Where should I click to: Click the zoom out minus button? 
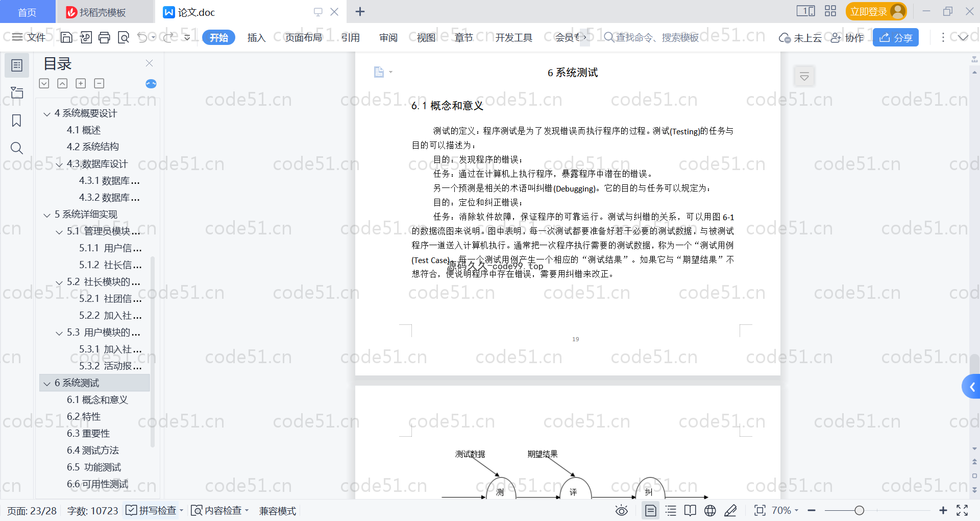(812, 510)
